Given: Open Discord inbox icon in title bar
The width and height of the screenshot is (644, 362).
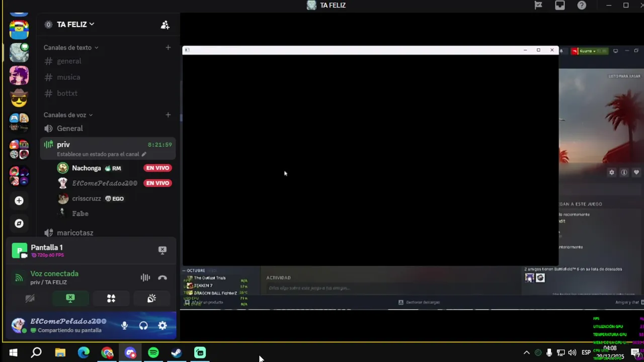Looking at the screenshot, I should coord(560,6).
